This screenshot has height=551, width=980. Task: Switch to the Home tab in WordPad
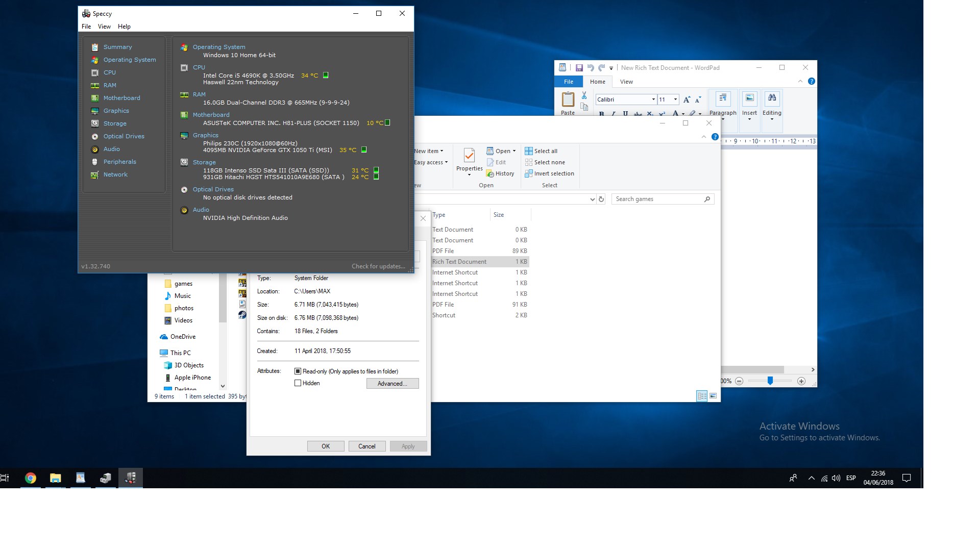pyautogui.click(x=598, y=82)
